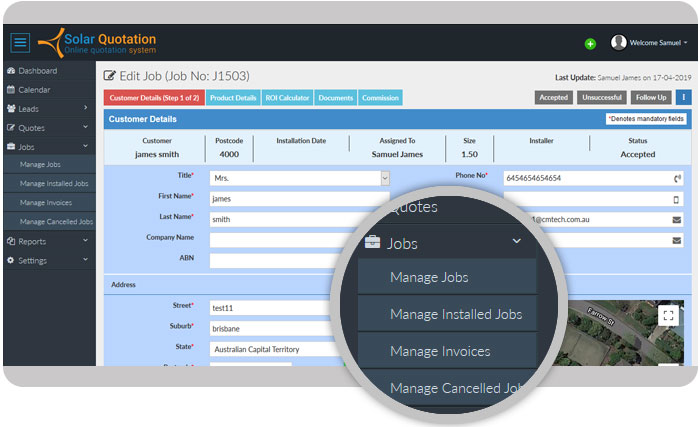
Task: Open the ROI Calculator tab
Action: pos(287,97)
